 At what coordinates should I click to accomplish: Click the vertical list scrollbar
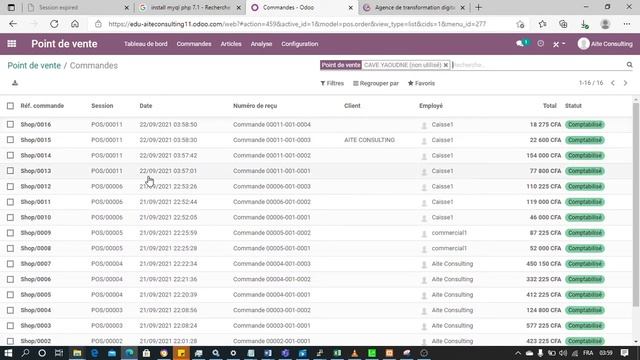pos(636,204)
